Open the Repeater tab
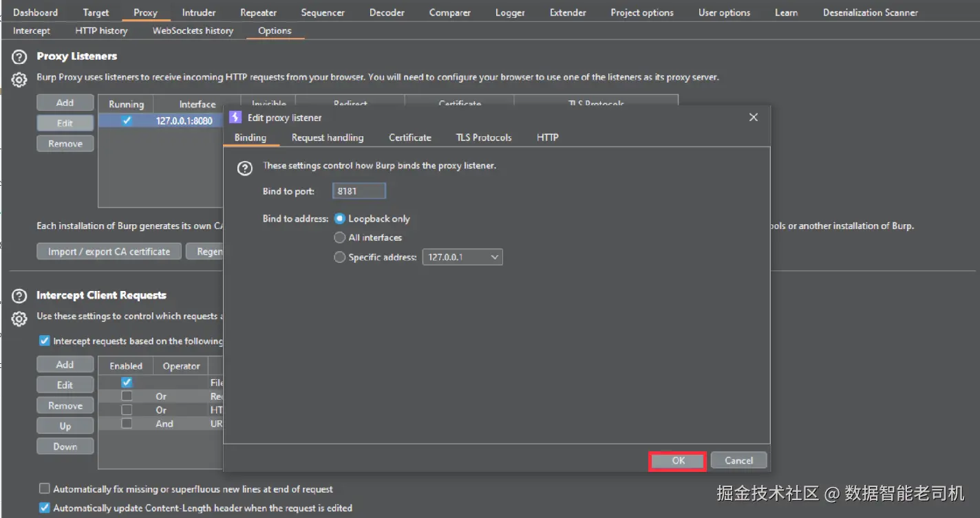This screenshot has height=518, width=980. [259, 12]
